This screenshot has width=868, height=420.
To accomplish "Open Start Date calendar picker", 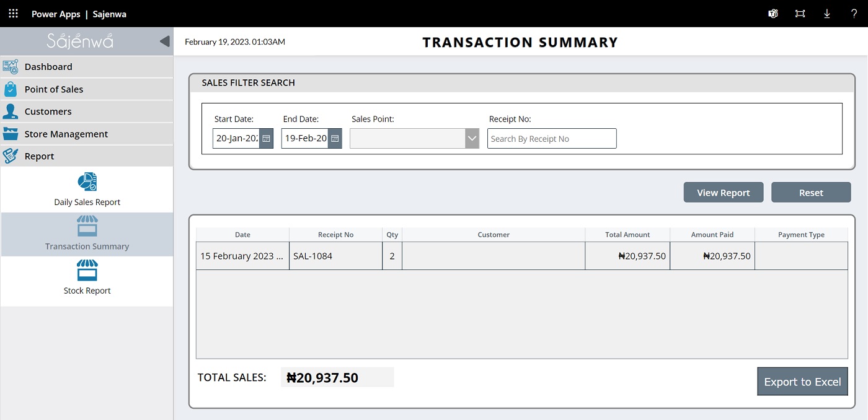I will click(x=266, y=139).
